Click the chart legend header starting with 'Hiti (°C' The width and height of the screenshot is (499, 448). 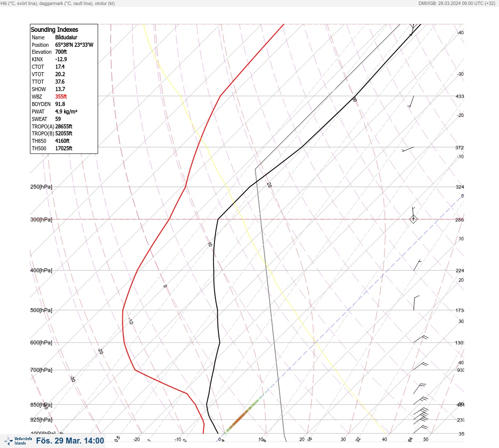(x=58, y=3)
